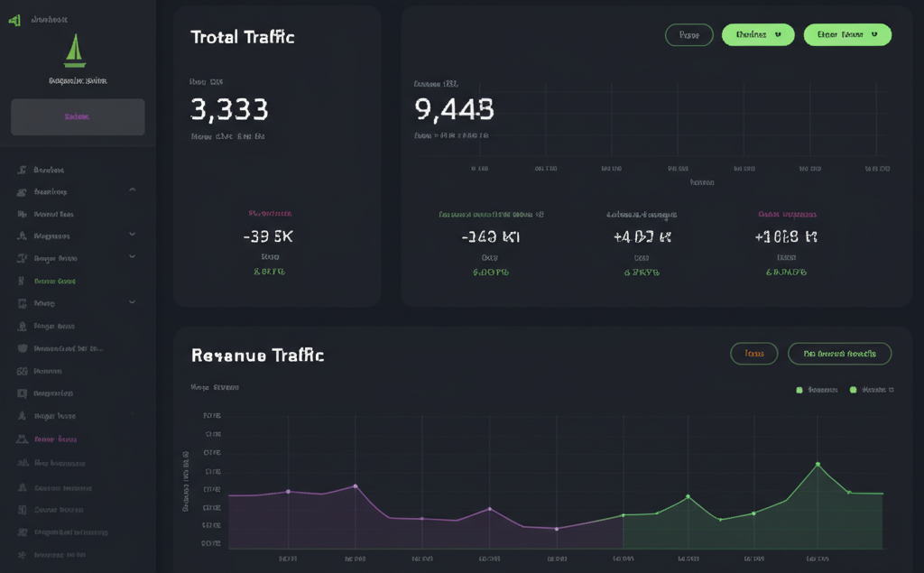Click the orange-text outlined button in Revenue Traffic

click(753, 354)
